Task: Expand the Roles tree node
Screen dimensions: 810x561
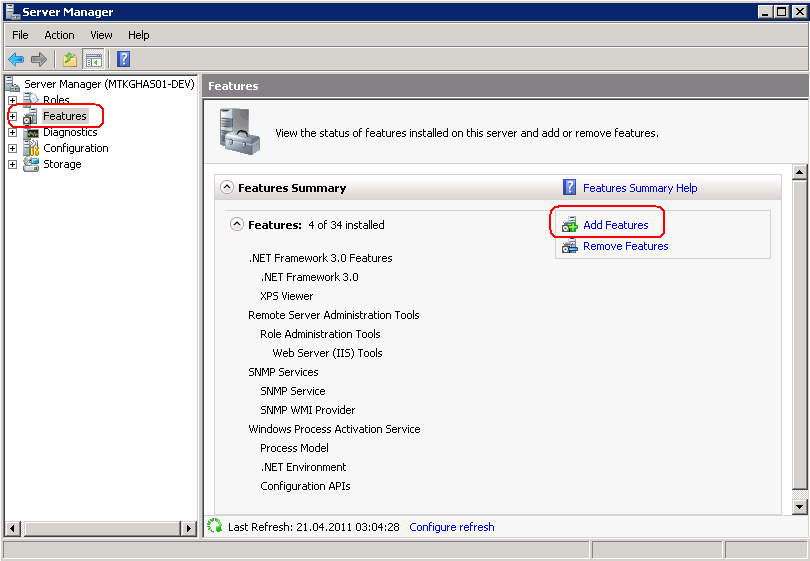Action: click(x=12, y=100)
